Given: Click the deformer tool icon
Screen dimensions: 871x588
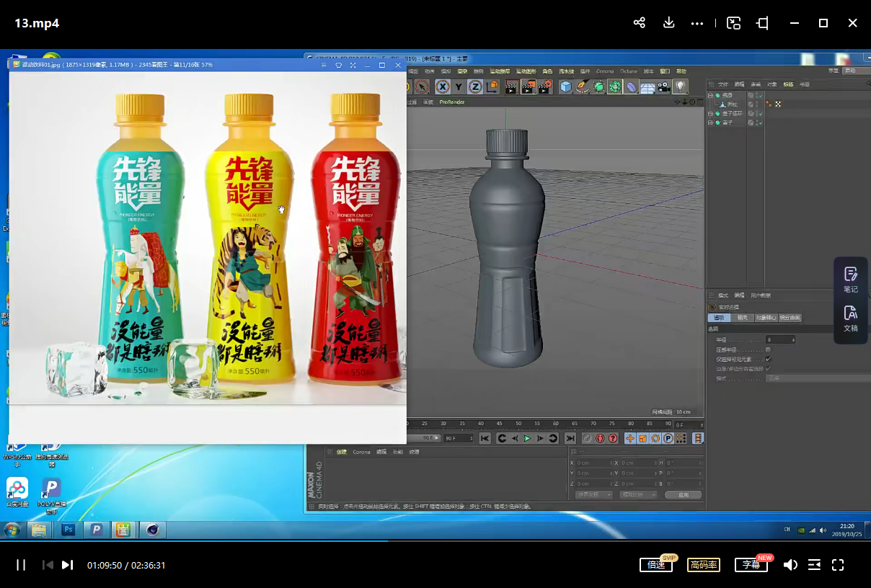Looking at the screenshot, I should [632, 86].
